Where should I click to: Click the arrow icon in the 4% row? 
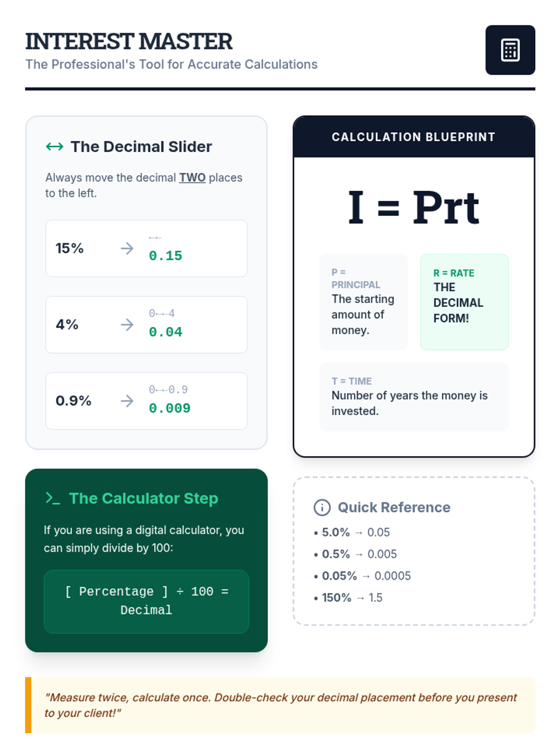[127, 324]
